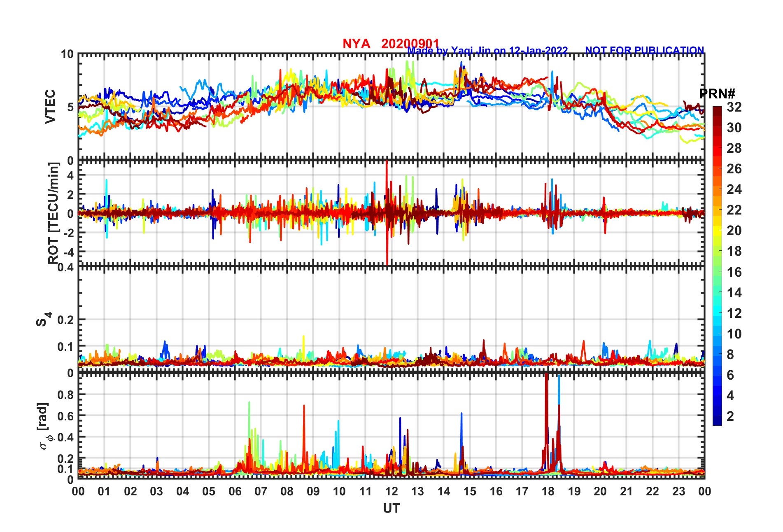Click the "Made by Yaqi Jin on 12-Jan-2022" credit text

pyautogui.click(x=487, y=51)
